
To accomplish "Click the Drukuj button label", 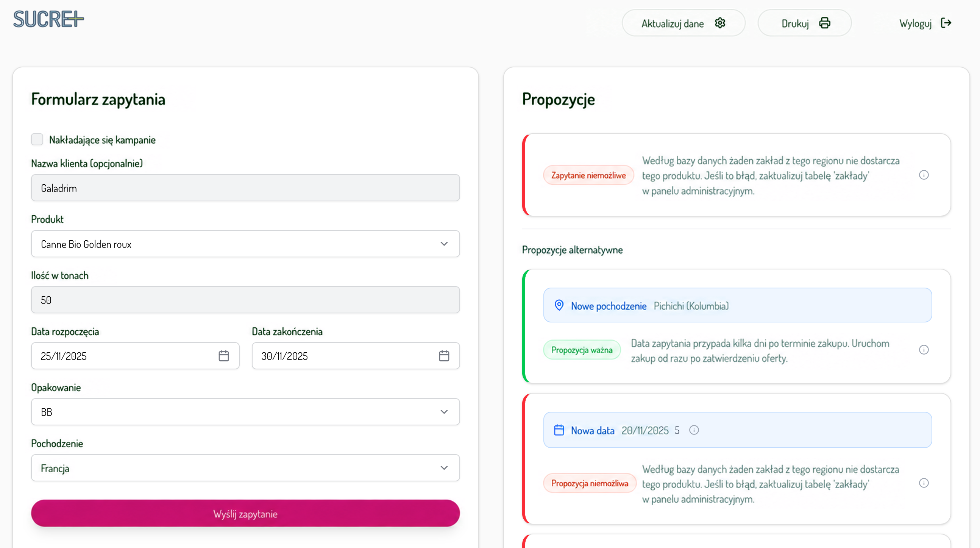I will [795, 23].
